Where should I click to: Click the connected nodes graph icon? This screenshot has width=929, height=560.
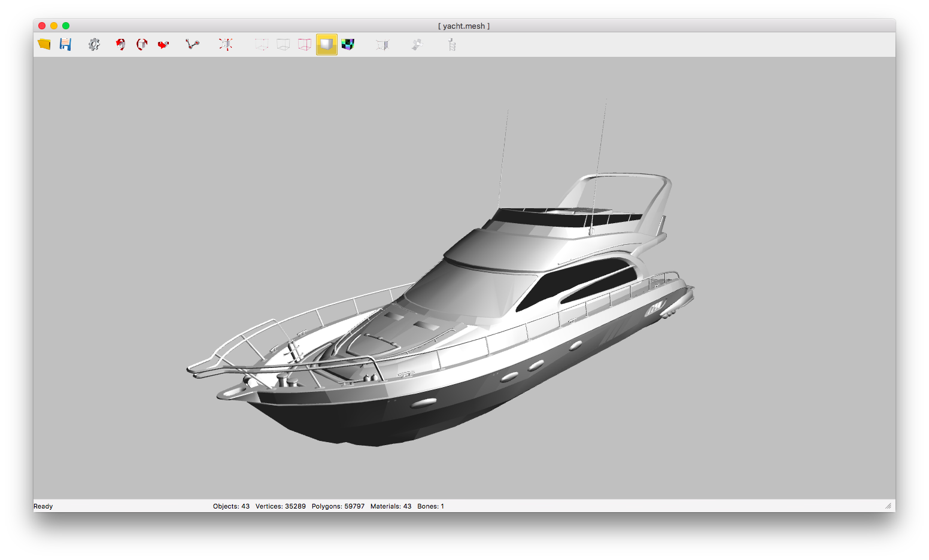192,44
